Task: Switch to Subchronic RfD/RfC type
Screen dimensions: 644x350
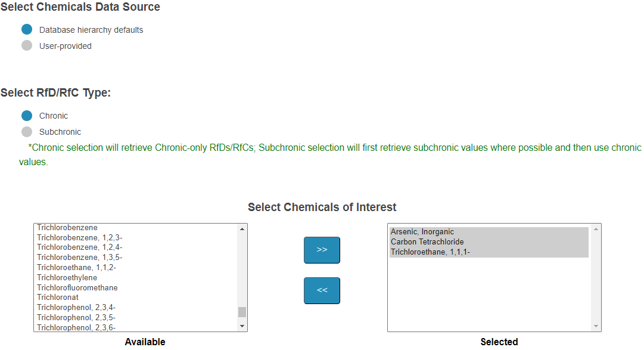Action: (27, 132)
